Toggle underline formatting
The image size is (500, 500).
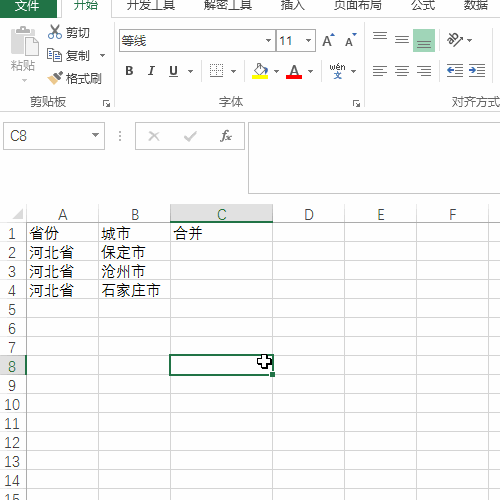coord(173,71)
